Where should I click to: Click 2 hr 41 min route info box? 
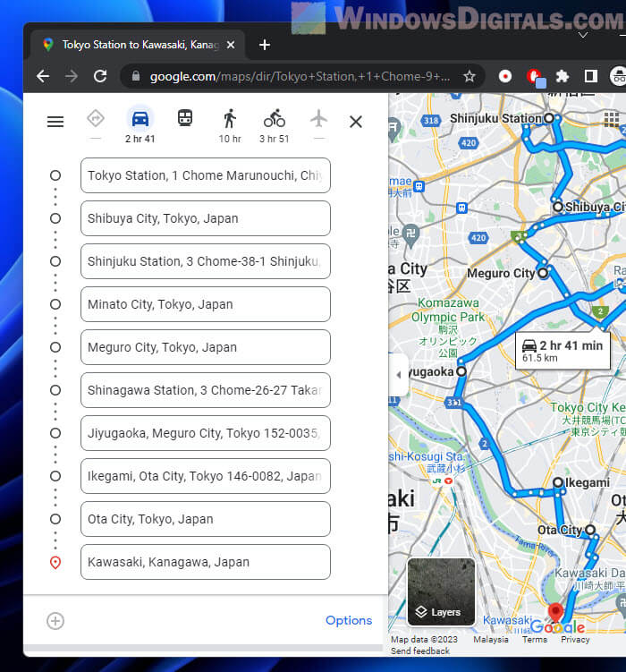point(563,351)
